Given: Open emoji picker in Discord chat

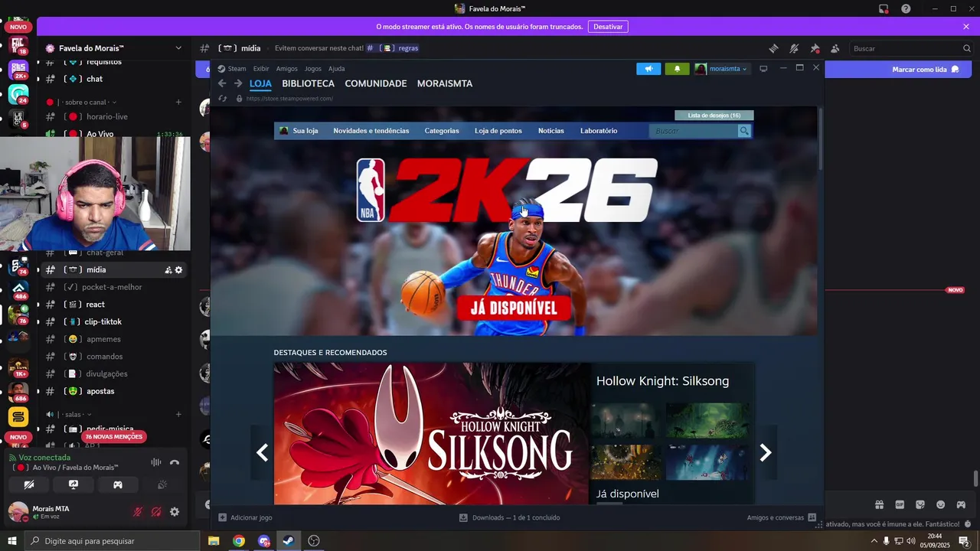Looking at the screenshot, I should (x=941, y=504).
